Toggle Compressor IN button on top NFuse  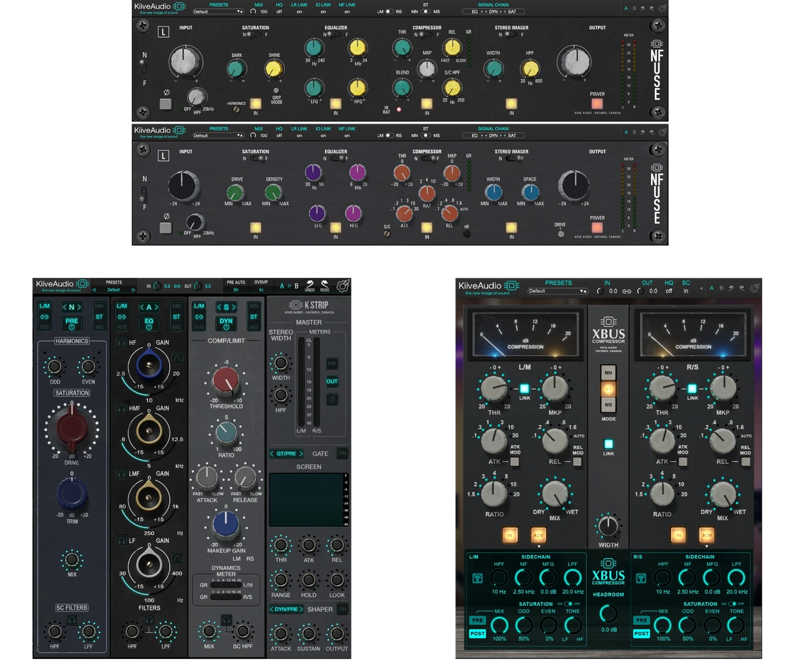426,103
